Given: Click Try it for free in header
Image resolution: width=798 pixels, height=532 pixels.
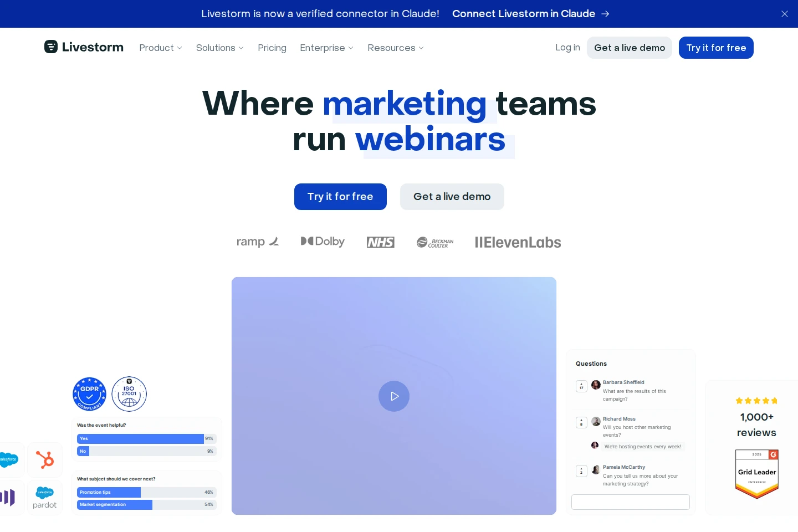Looking at the screenshot, I should (x=716, y=48).
